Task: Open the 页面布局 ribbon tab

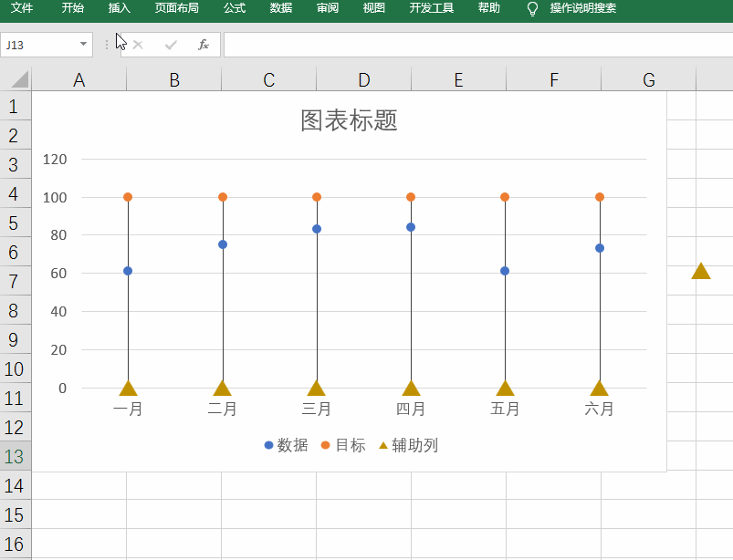Action: coord(177,8)
